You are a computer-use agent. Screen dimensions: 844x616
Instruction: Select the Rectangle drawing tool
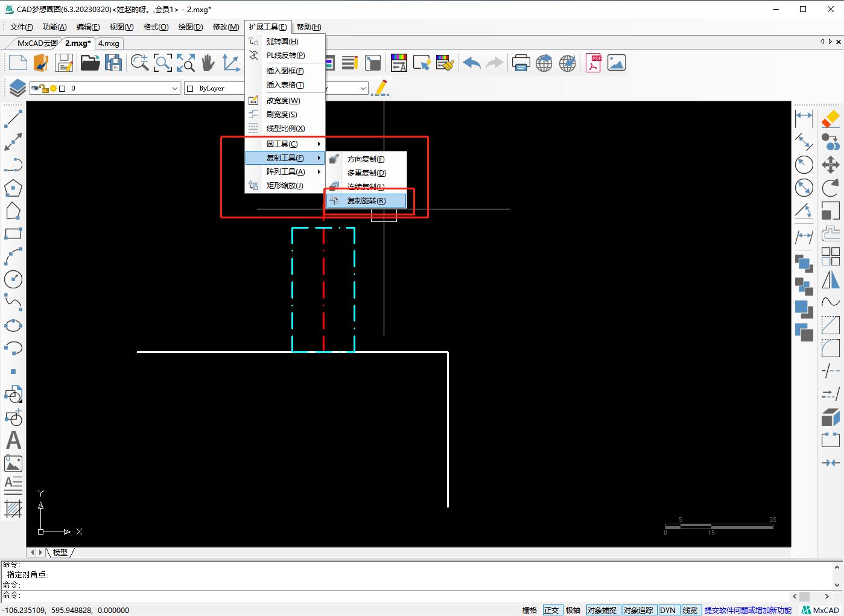pos(13,234)
